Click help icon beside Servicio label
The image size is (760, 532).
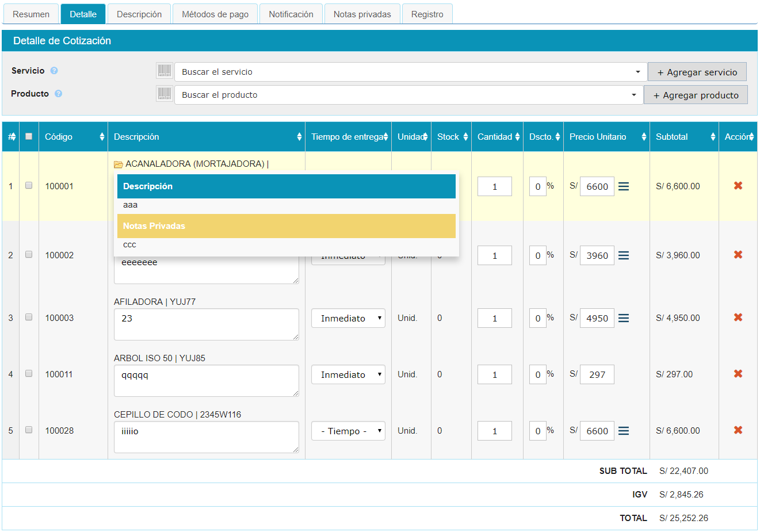click(54, 71)
